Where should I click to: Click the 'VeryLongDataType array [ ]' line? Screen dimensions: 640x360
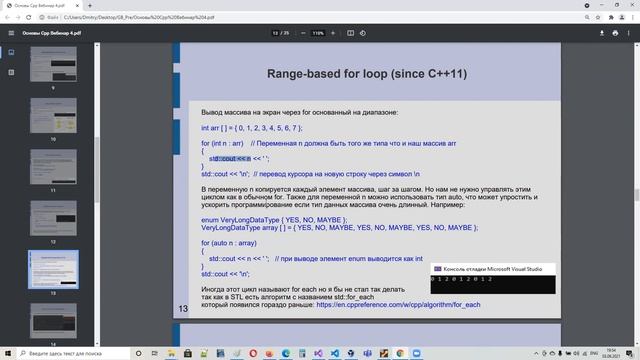pyautogui.click(x=340, y=228)
